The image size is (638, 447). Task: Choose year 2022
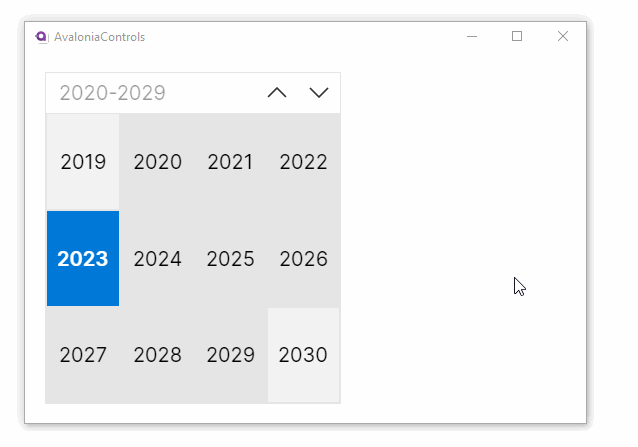[304, 162]
